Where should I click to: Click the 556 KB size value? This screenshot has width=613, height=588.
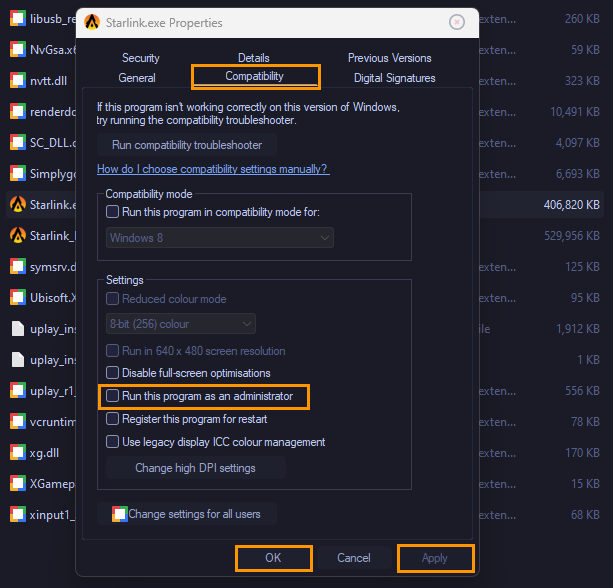click(x=582, y=391)
